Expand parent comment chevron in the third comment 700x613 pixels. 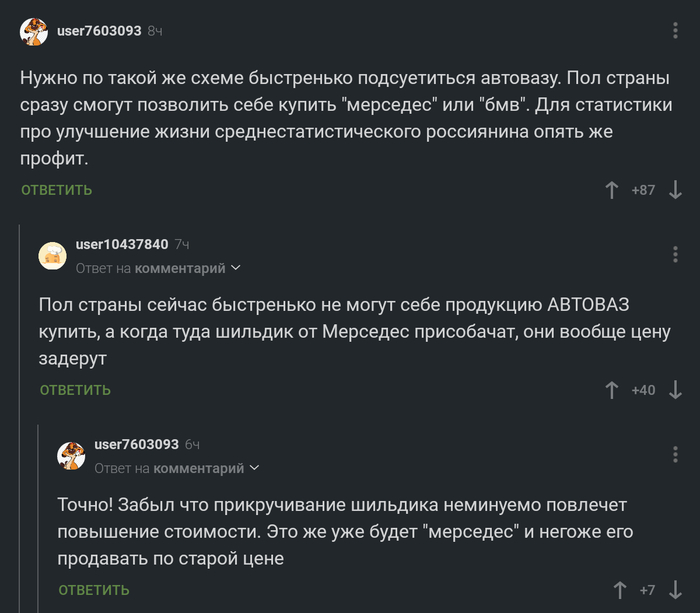(x=254, y=468)
